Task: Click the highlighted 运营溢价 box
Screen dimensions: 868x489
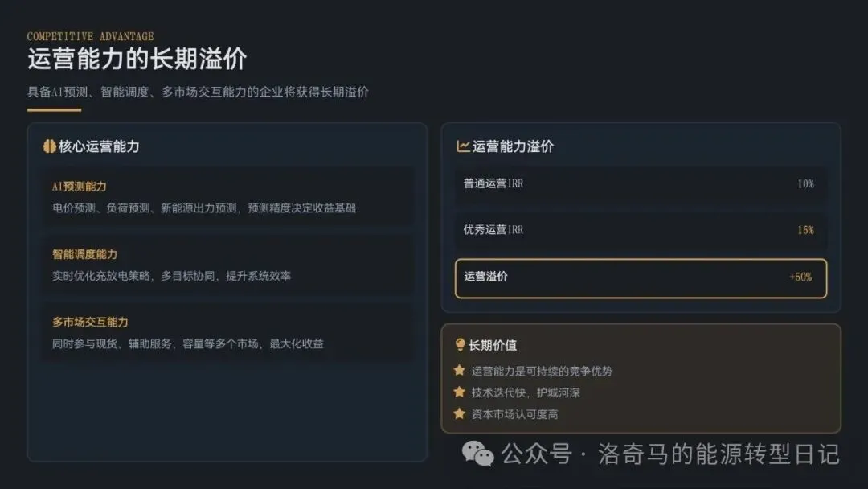Action: (x=640, y=277)
